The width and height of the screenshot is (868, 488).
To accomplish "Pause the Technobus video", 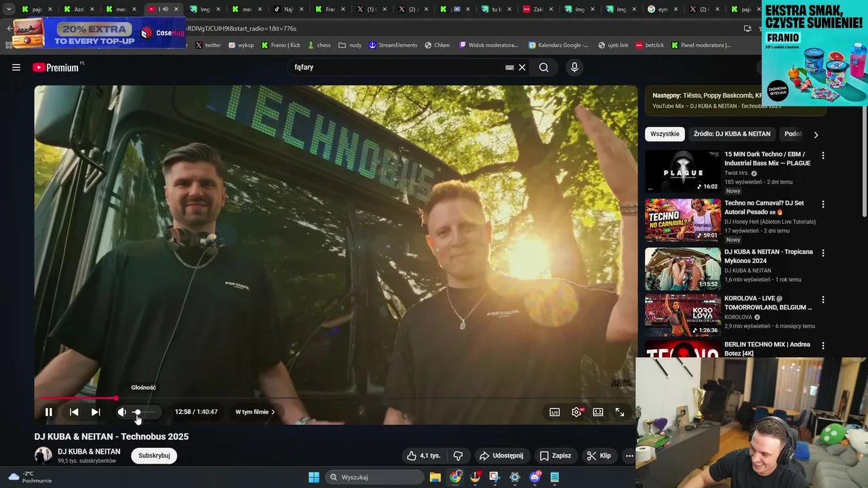I will tap(49, 412).
